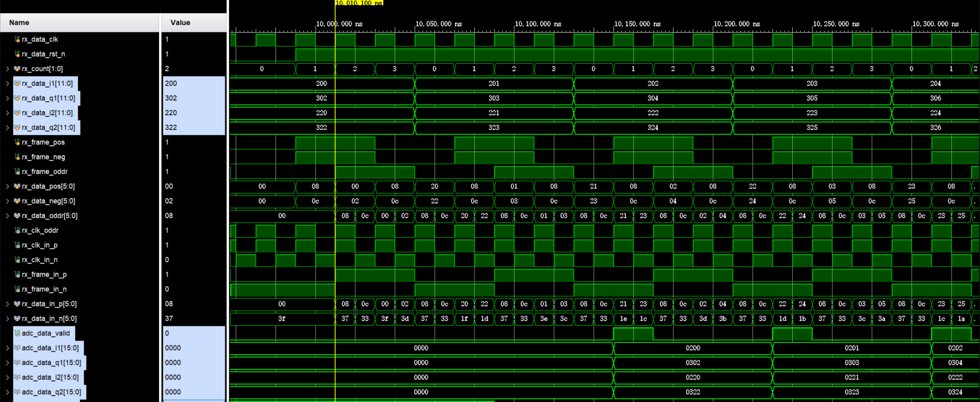Viewport: 980px width, 402px height.
Task: Click the bus icon beside rx_data_pos[5:0]
Action: click(17, 186)
